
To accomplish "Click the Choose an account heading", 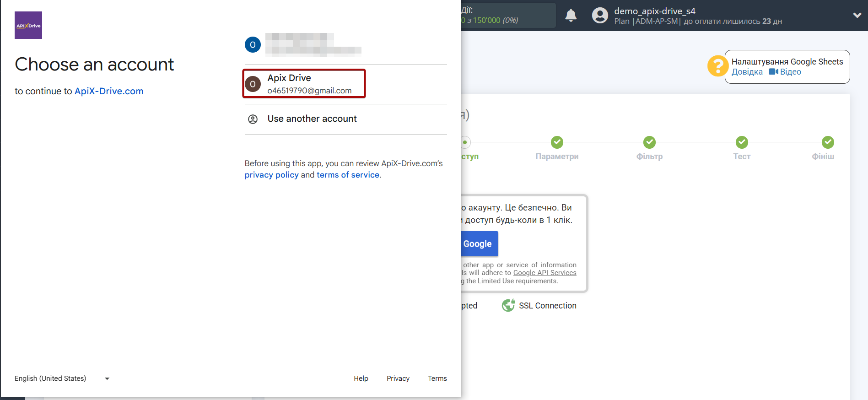I will (94, 65).
